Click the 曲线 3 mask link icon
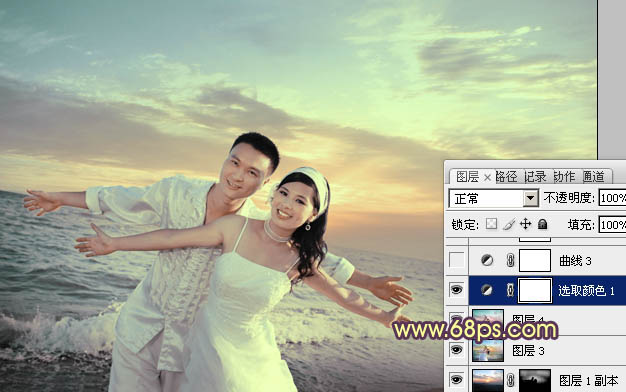The image size is (626, 392). (510, 260)
